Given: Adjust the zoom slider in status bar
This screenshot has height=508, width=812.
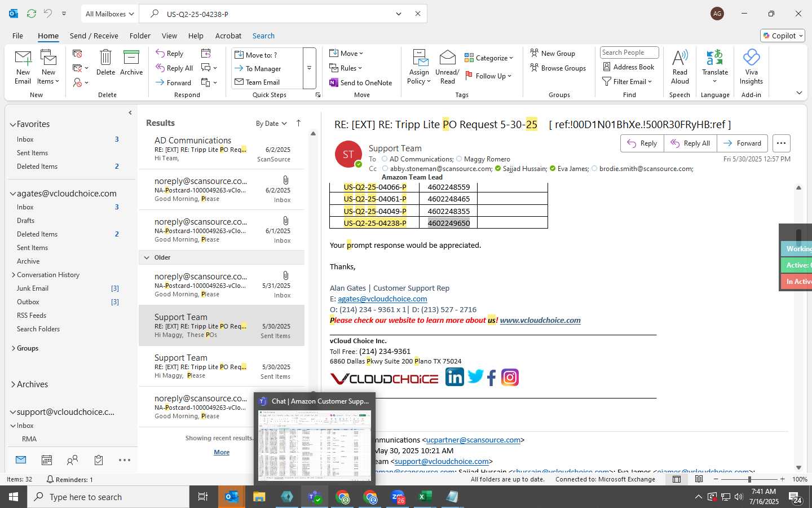Looking at the screenshot, I should 749,479.
